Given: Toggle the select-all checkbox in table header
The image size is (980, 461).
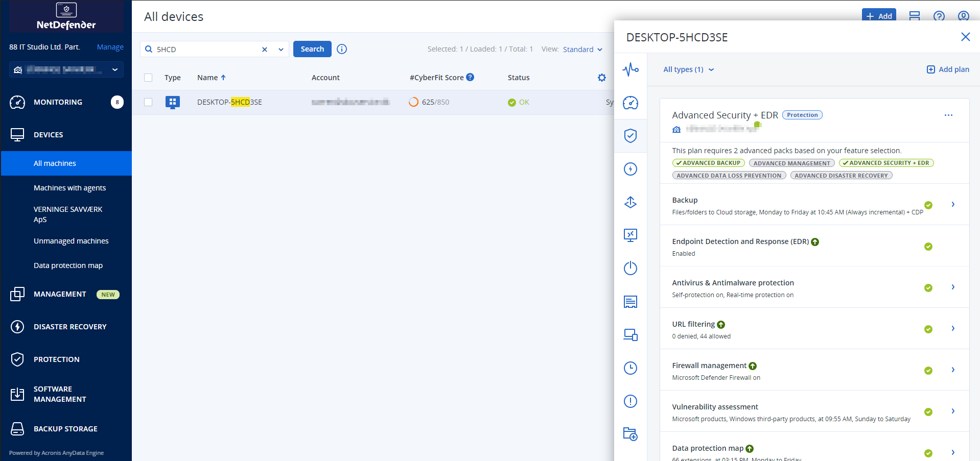Looking at the screenshot, I should tap(148, 78).
